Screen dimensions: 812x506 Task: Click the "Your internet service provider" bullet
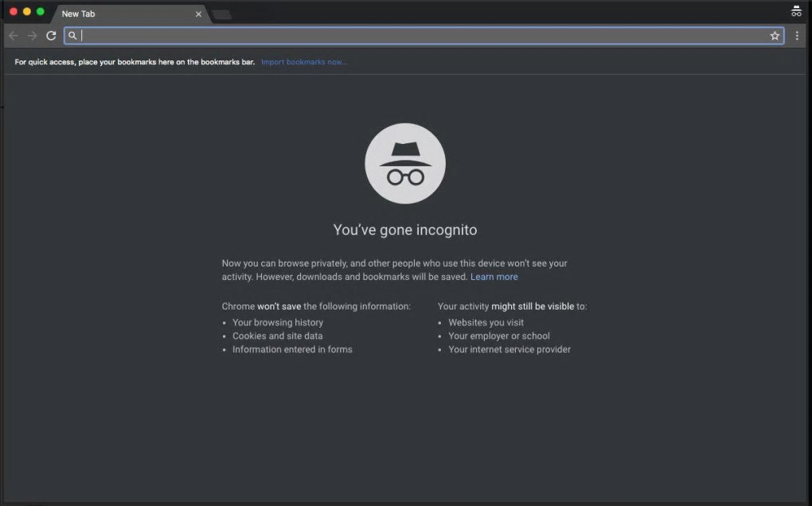(509, 349)
